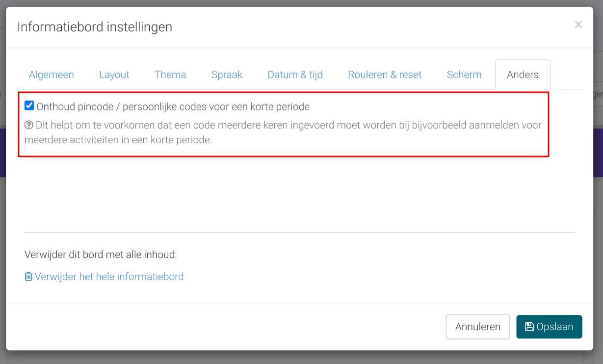This screenshot has height=364, width=603.
Task: Click the Informatiebord instellingen dialog title
Action: click(95, 27)
